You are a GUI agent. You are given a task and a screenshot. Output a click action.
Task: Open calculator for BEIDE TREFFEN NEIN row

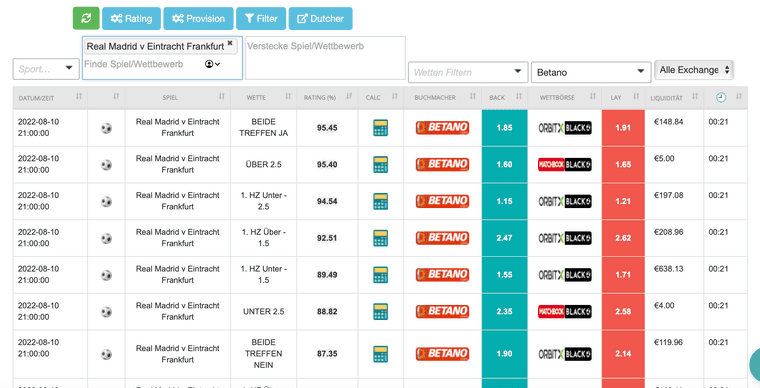(x=380, y=354)
